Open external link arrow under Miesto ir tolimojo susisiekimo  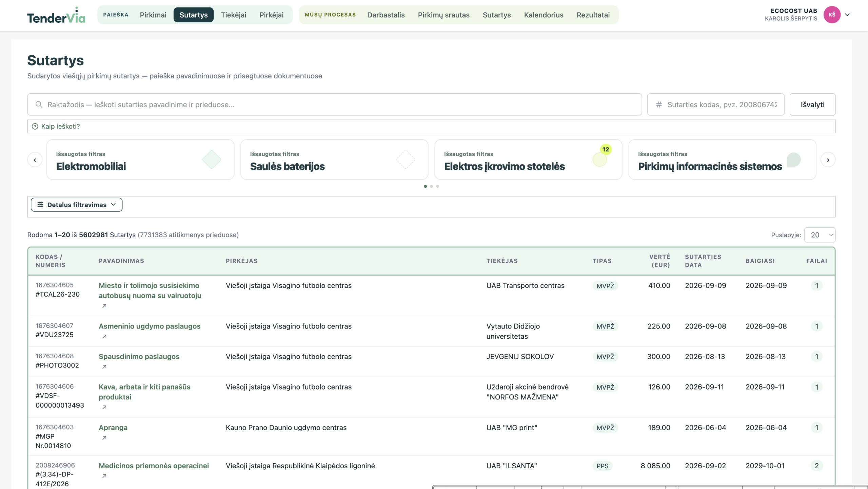click(x=104, y=306)
